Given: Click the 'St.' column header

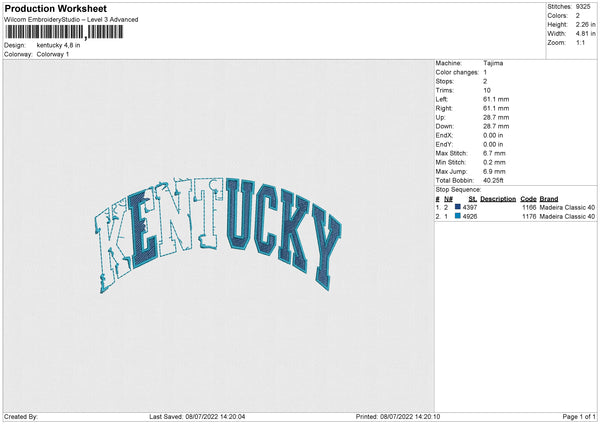Looking at the screenshot, I should click(473, 199).
